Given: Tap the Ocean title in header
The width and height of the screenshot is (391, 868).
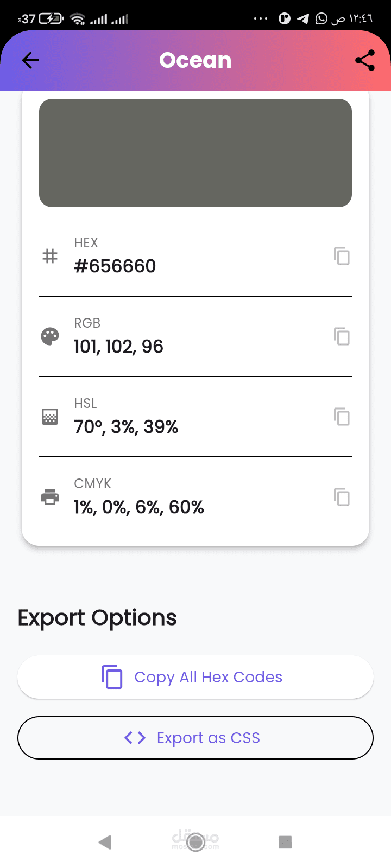Looking at the screenshot, I should (x=195, y=60).
